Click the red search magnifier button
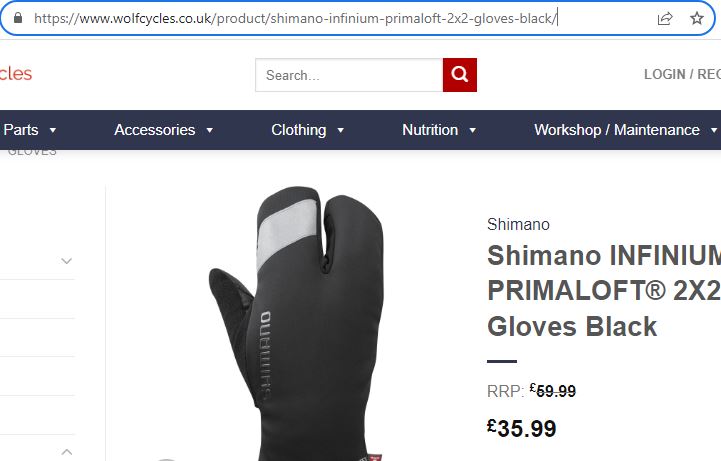This screenshot has height=461, width=721. [459, 74]
